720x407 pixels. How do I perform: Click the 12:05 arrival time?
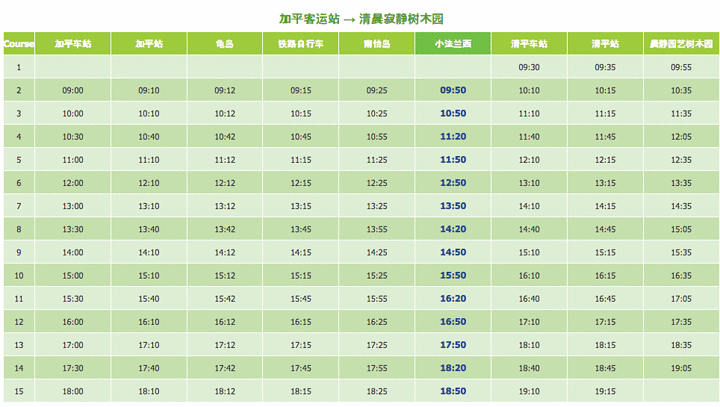pos(681,137)
